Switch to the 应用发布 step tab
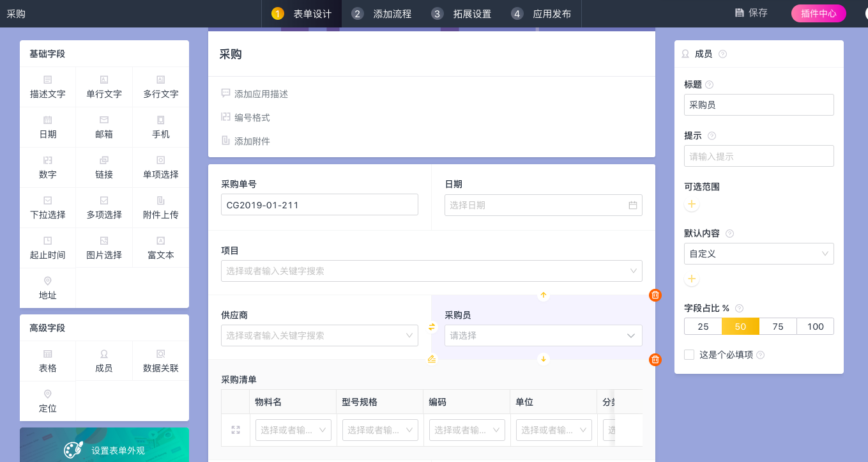The height and width of the screenshot is (462, 868). [542, 13]
